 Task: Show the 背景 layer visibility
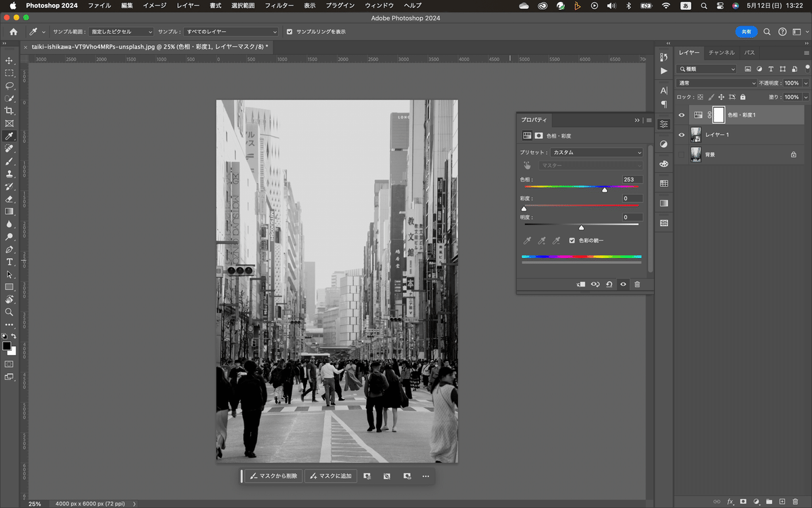point(681,154)
